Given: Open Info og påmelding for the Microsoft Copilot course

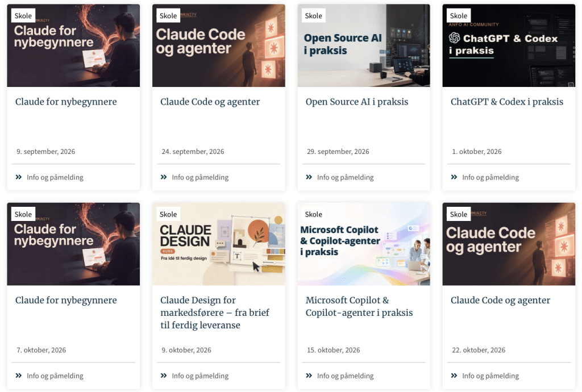Looking at the screenshot, I should [x=345, y=376].
